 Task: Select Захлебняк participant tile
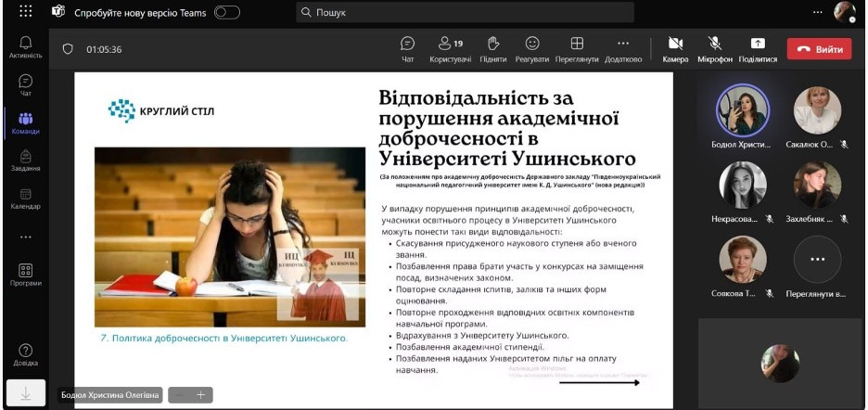pyautogui.click(x=818, y=192)
